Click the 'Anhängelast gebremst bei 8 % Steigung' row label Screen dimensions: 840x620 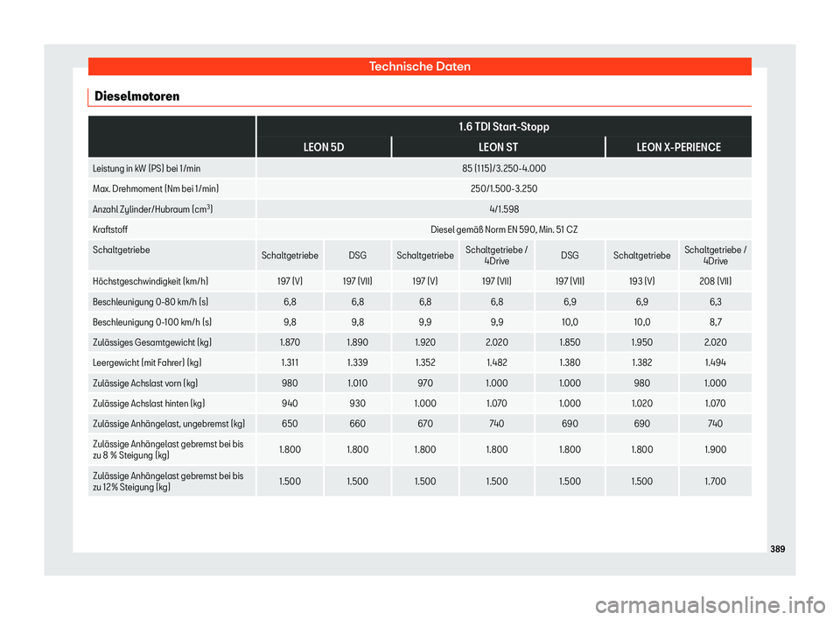[168, 449]
